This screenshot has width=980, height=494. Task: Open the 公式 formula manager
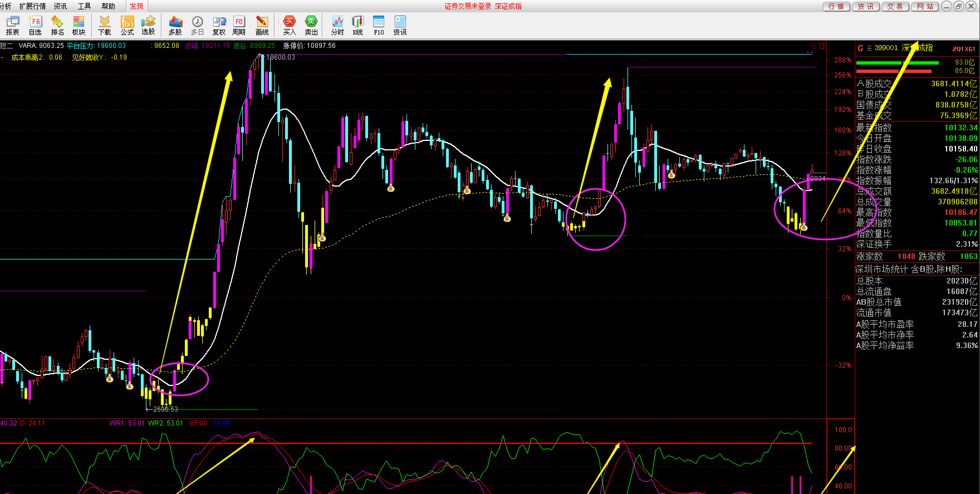128,26
